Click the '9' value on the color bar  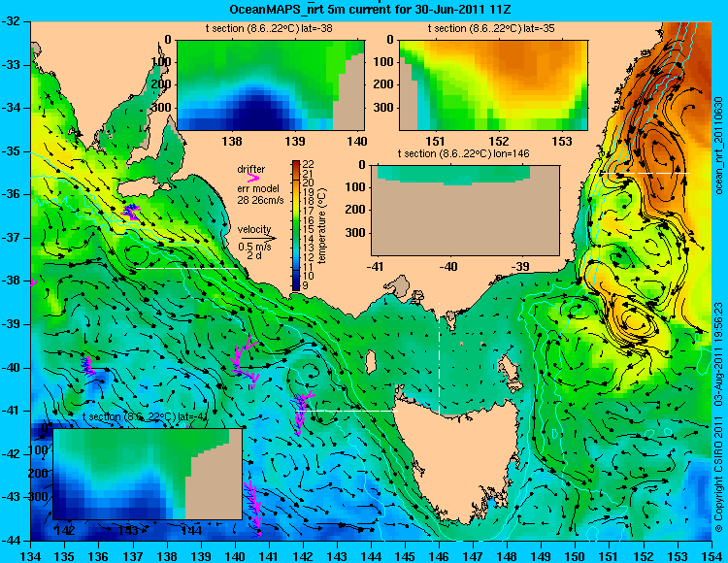click(306, 285)
